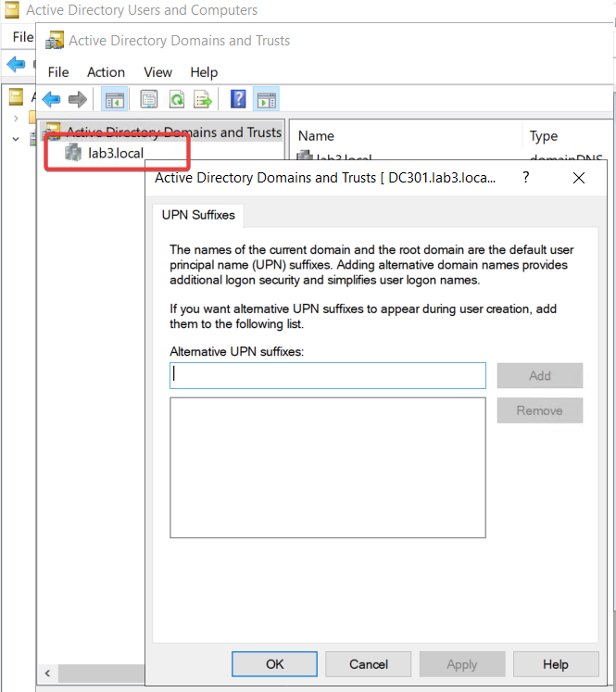
Task: Open the Action menu
Action: point(106,72)
